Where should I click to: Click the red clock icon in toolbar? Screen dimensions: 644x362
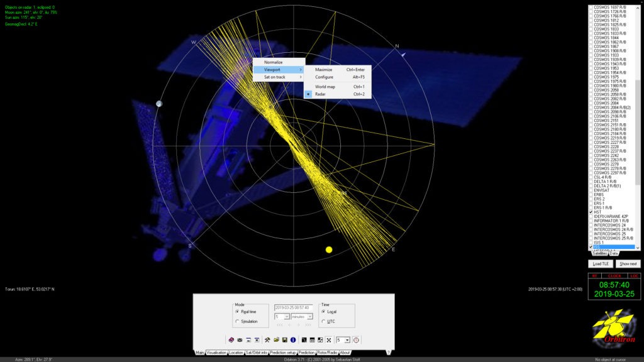pyautogui.click(x=356, y=340)
